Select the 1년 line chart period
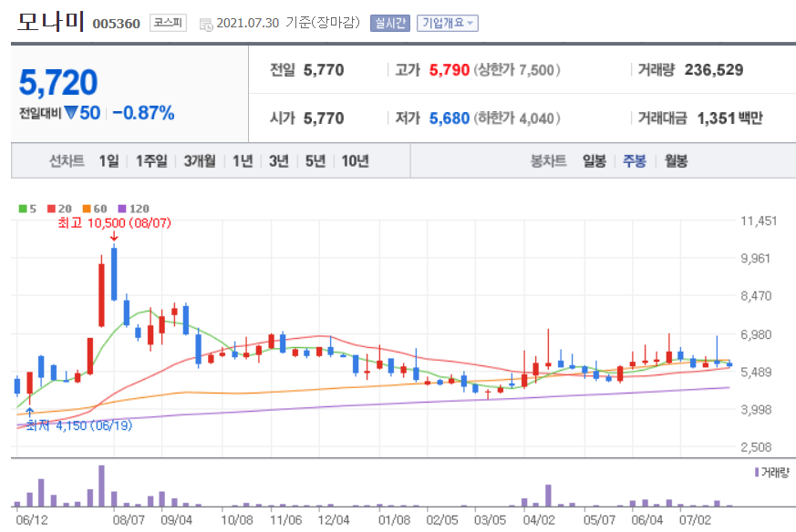This screenshot has width=796, height=532. click(243, 161)
